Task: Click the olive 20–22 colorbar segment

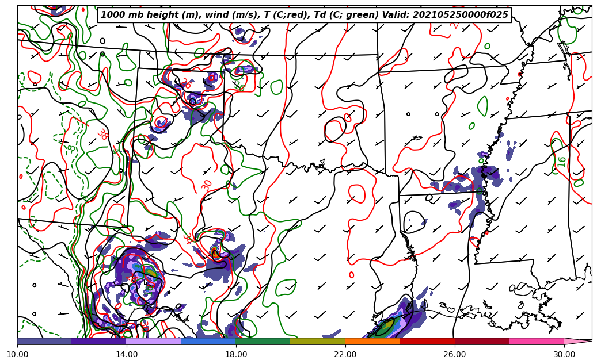Action: [x=318, y=341]
